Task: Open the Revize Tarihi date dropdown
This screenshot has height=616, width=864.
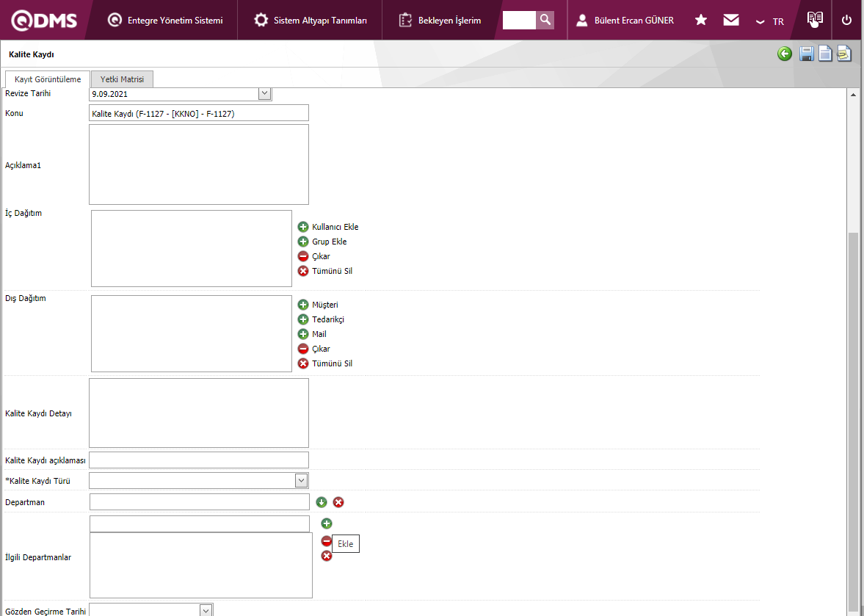Action: [264, 93]
